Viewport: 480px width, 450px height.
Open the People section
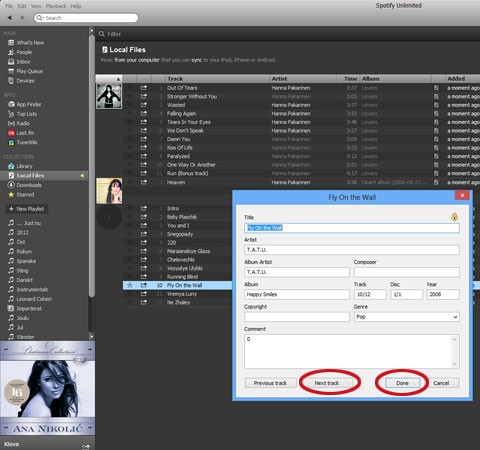pos(20,52)
